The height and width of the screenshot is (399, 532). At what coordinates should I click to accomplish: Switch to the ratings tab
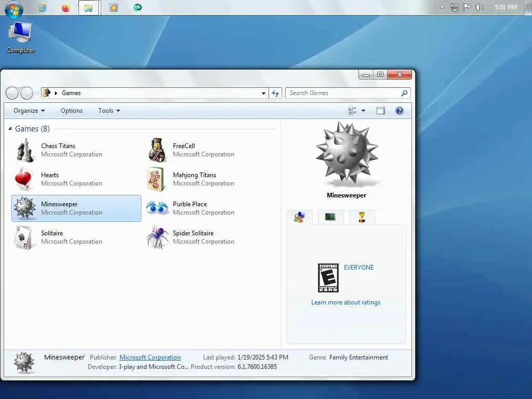click(299, 217)
